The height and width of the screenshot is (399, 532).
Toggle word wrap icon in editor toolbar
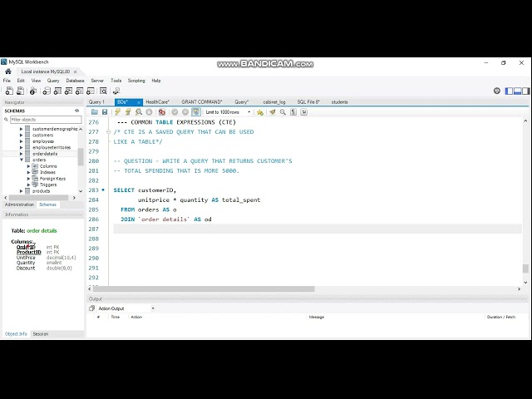coord(303,112)
